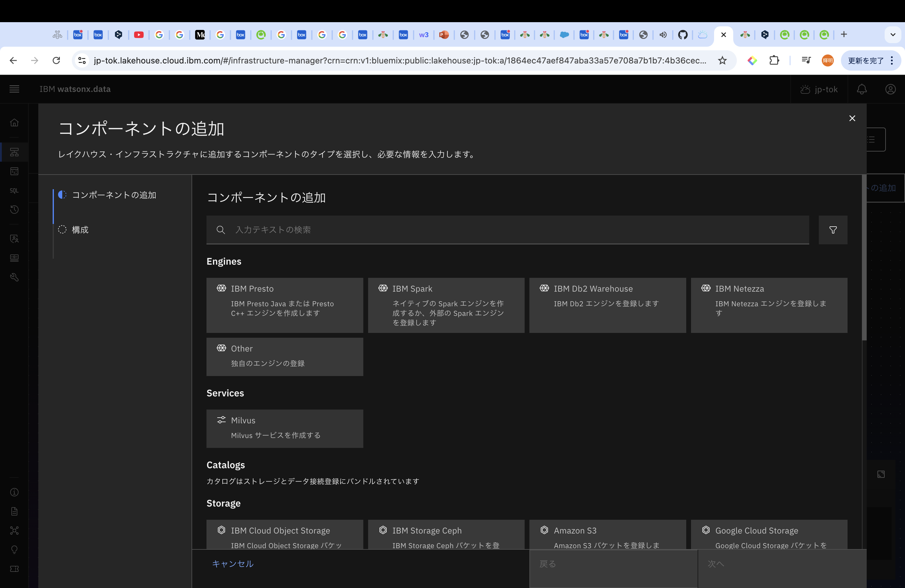905x588 pixels.
Task: Select the IBM Spark engine tile
Action: [446, 305]
